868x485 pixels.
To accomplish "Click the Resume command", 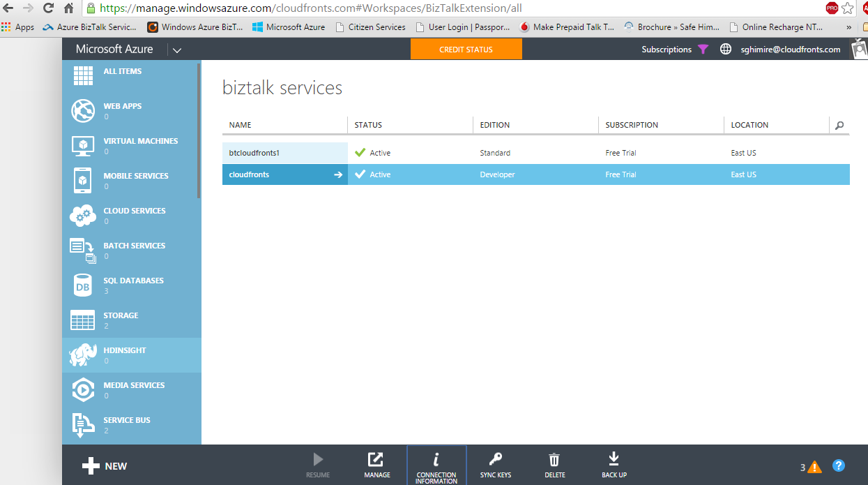I will [x=318, y=465].
